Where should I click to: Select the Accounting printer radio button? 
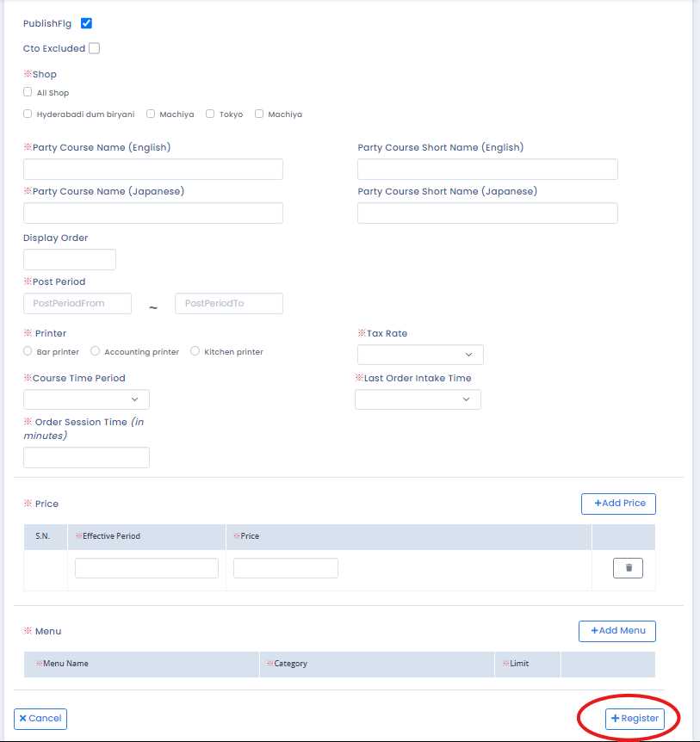tap(96, 351)
